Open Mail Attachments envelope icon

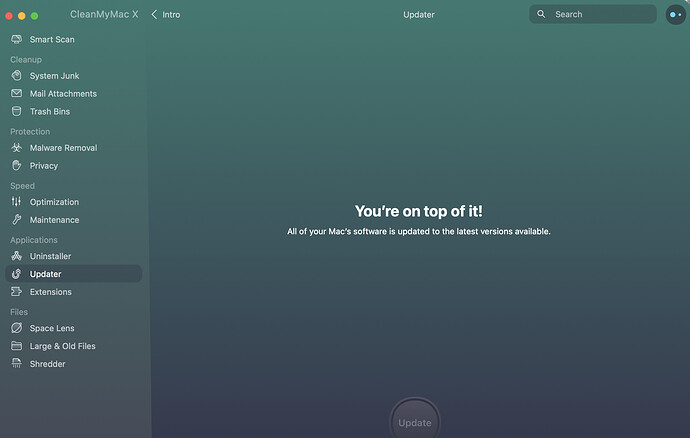tap(16, 93)
